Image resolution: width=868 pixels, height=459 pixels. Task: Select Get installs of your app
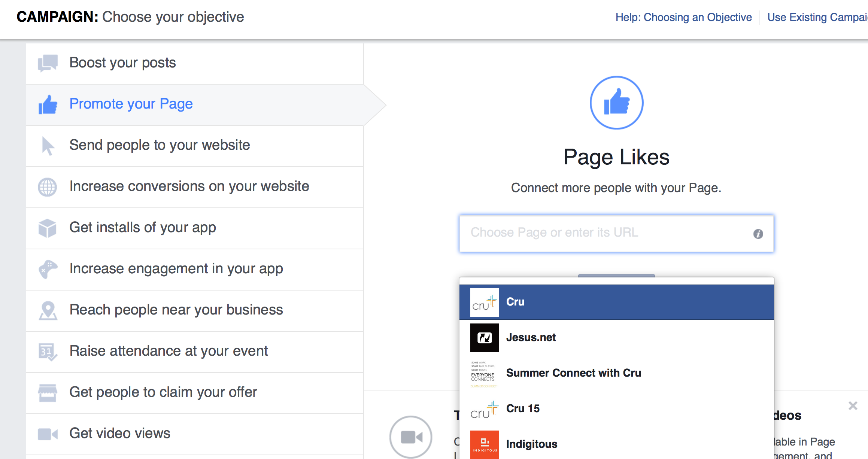click(x=195, y=228)
